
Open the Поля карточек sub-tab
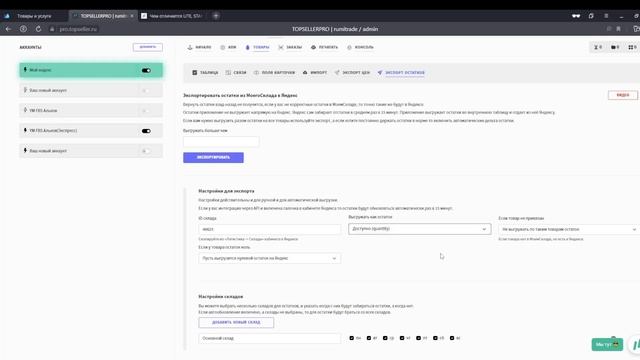tap(274, 73)
